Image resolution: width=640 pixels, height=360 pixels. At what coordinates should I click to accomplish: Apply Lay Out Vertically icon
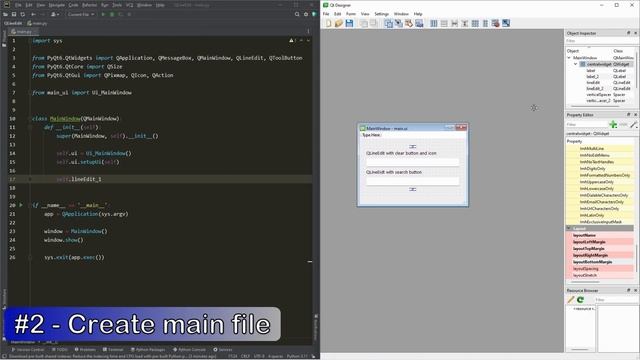pyautogui.click(x=444, y=24)
